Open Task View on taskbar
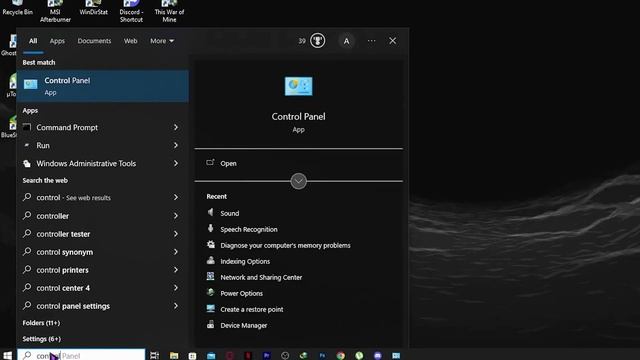The height and width of the screenshot is (360, 640). (x=154, y=356)
